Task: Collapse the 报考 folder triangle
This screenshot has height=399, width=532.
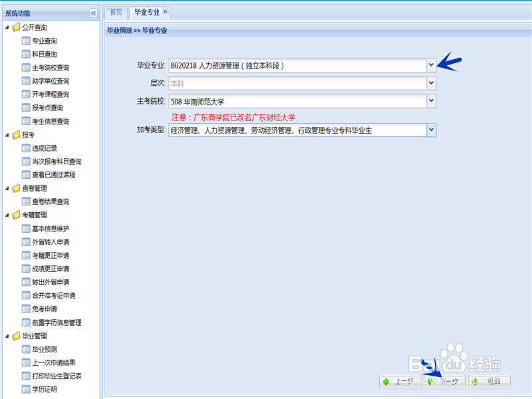Action: tap(7, 135)
